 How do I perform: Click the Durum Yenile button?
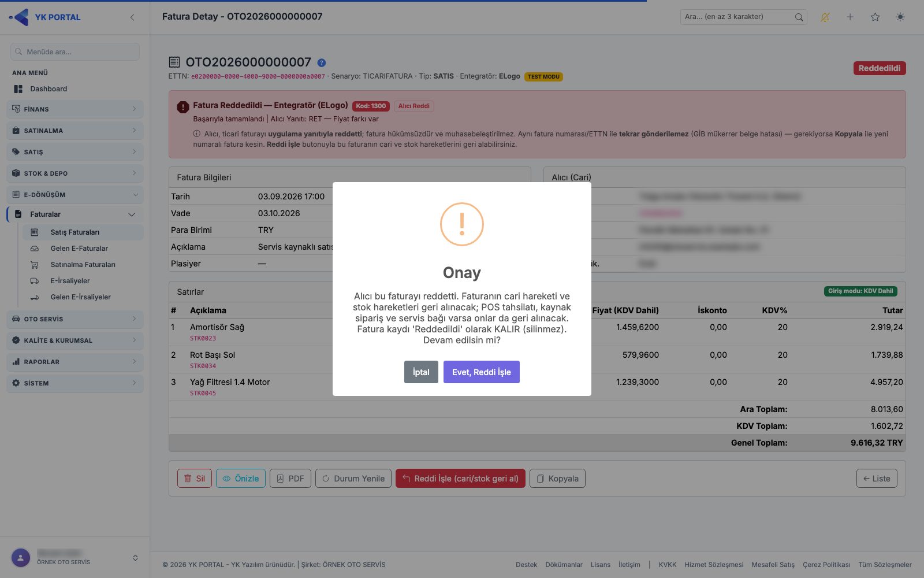(x=353, y=479)
